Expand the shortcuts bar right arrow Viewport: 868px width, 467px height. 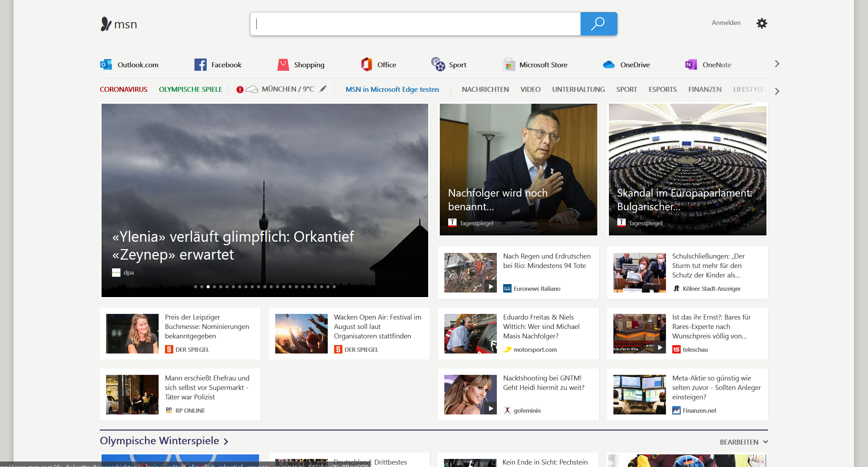[777, 64]
